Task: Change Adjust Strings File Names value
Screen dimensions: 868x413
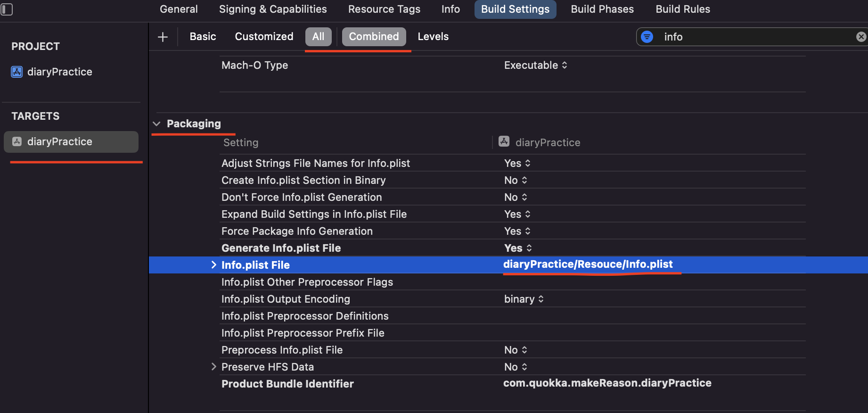Action: coord(517,163)
